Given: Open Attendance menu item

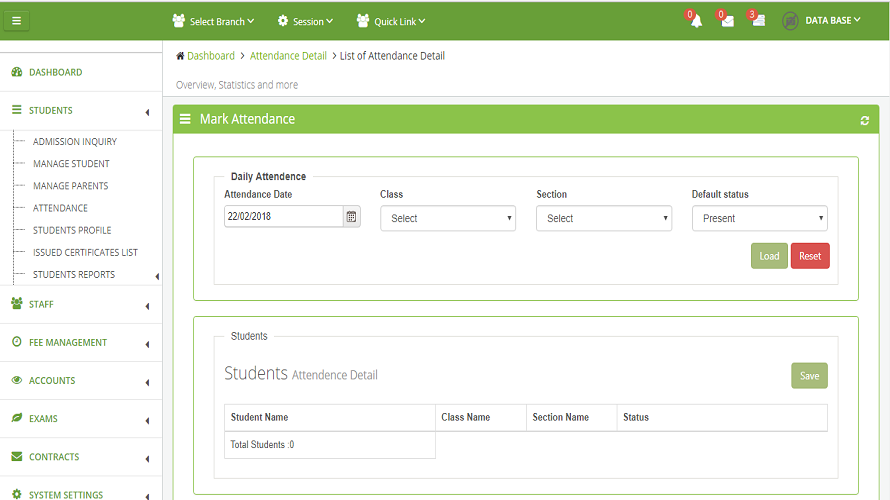Looking at the screenshot, I should tap(60, 208).
